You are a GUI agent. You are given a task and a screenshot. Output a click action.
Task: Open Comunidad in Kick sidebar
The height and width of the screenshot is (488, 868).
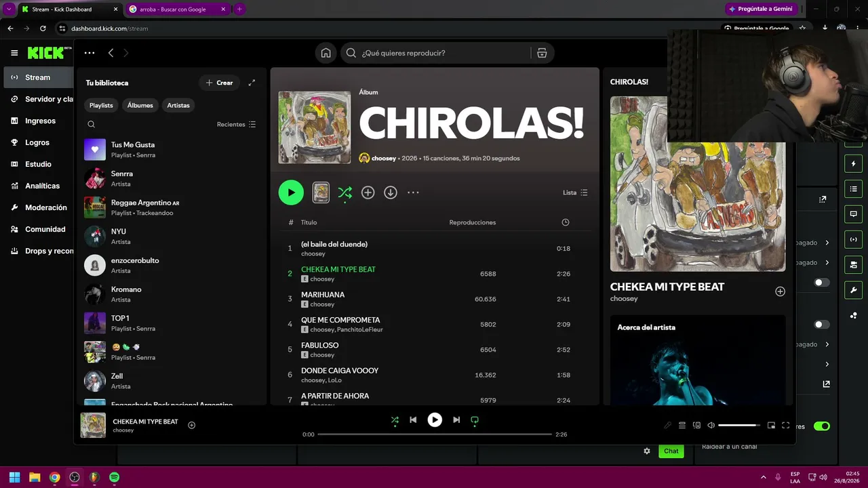(x=39, y=229)
